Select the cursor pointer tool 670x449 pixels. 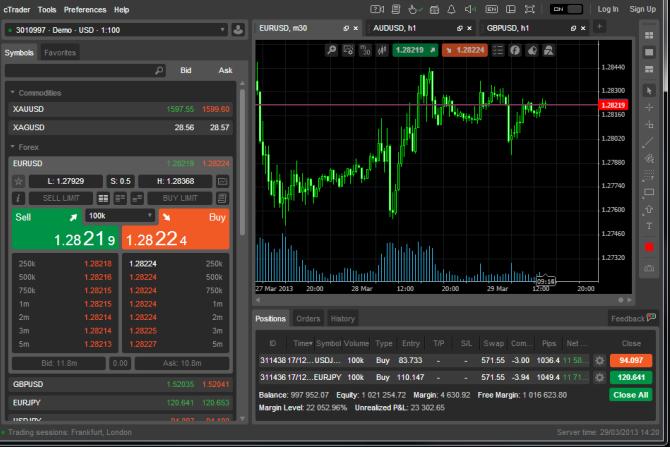pos(649,91)
